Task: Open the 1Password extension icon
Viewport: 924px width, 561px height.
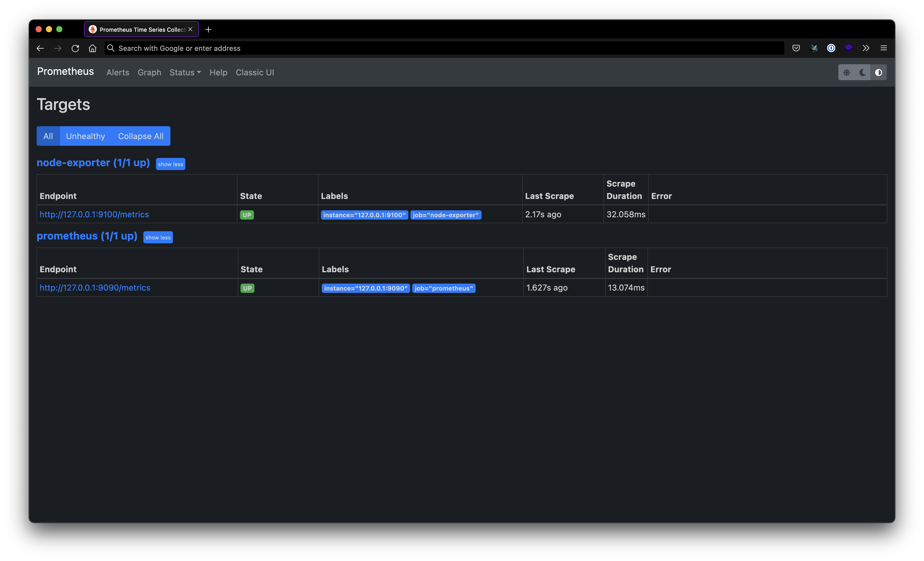Action: point(831,48)
